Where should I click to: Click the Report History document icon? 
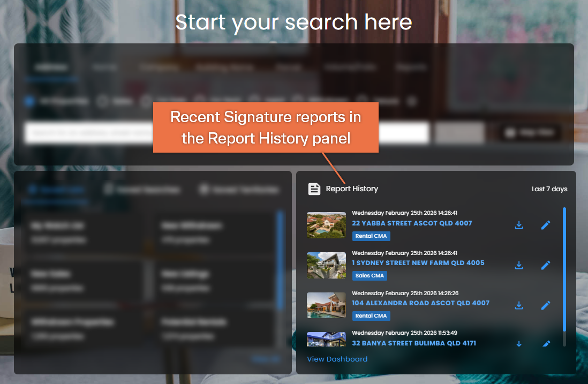(314, 189)
